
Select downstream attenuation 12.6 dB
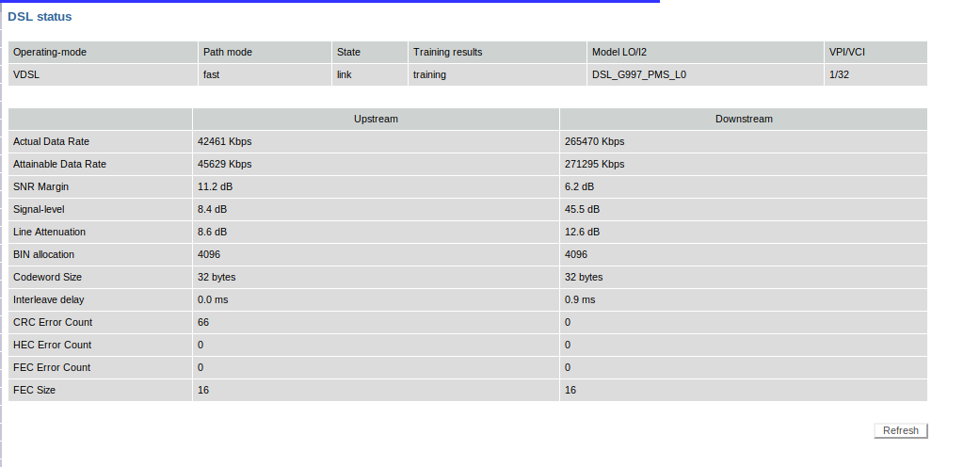click(x=582, y=232)
